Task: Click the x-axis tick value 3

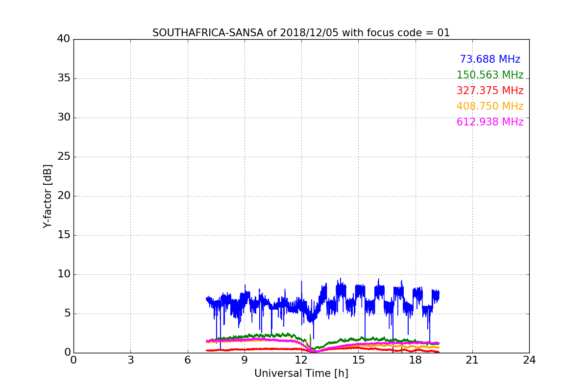Action: (x=130, y=360)
